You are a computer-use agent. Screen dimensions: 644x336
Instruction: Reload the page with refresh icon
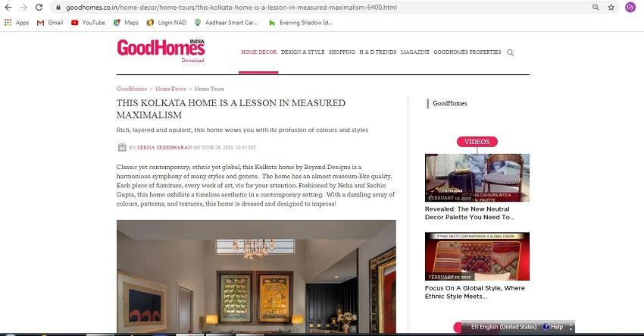[x=39, y=8]
